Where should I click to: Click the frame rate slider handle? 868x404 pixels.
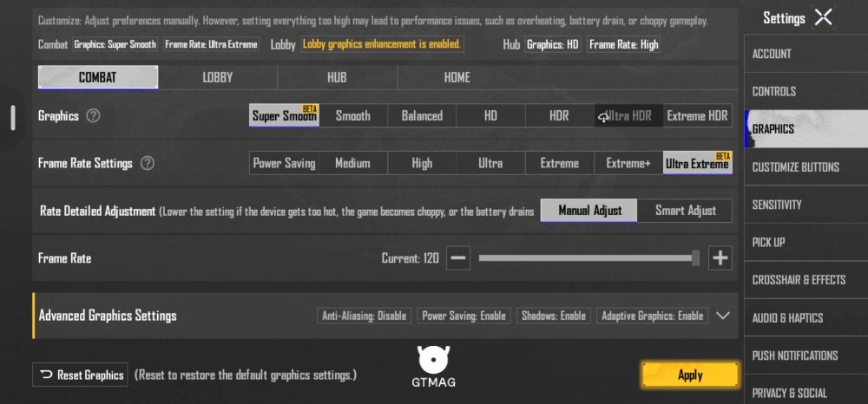(695, 258)
